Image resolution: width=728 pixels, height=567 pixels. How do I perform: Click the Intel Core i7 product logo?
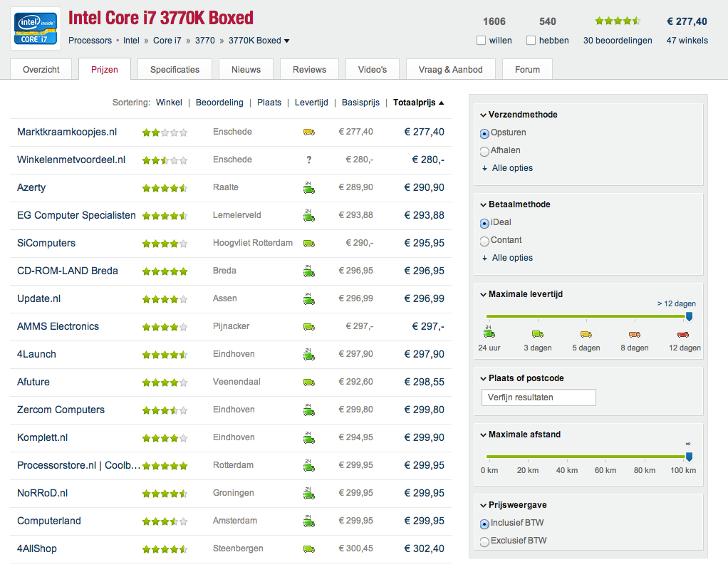point(36,28)
